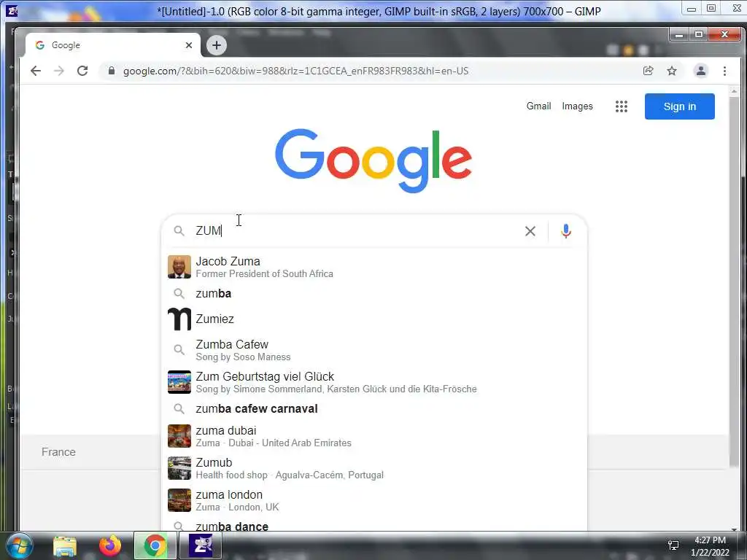Click the lock icon in the address bar
This screenshot has height=560, width=747.
112,71
